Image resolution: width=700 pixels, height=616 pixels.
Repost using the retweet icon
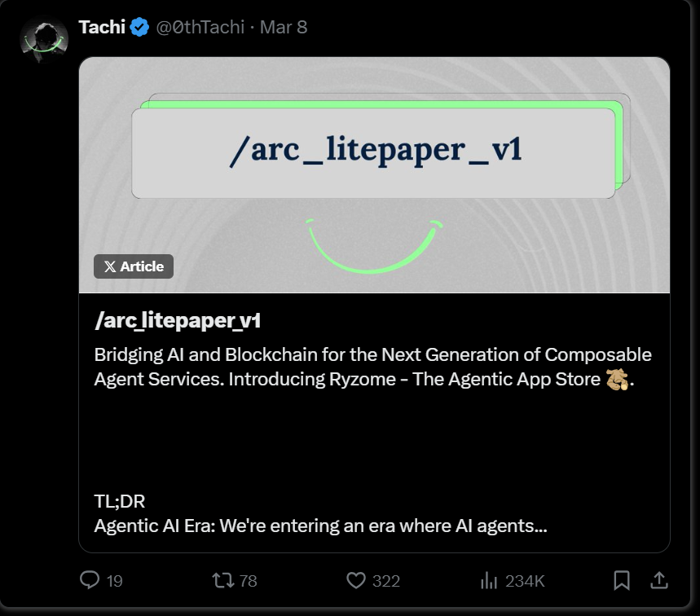(222, 580)
